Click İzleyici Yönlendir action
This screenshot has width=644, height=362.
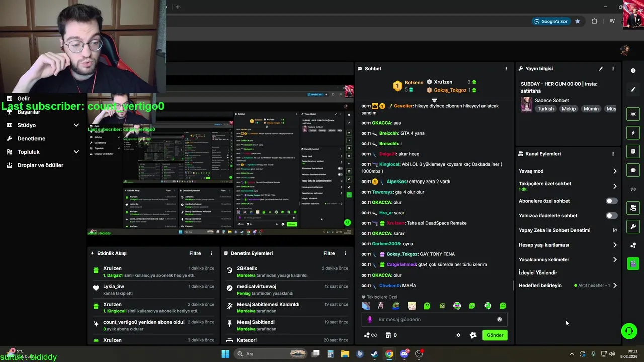538,273
